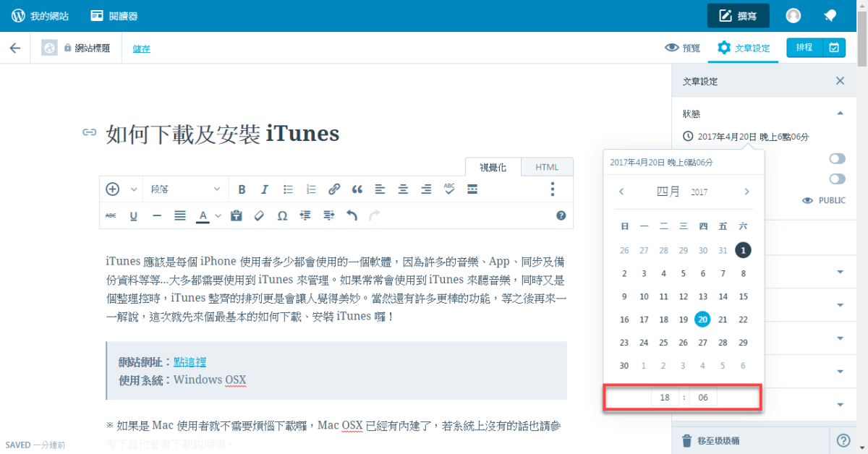
Task: Apply italic formatting
Action: pos(265,189)
